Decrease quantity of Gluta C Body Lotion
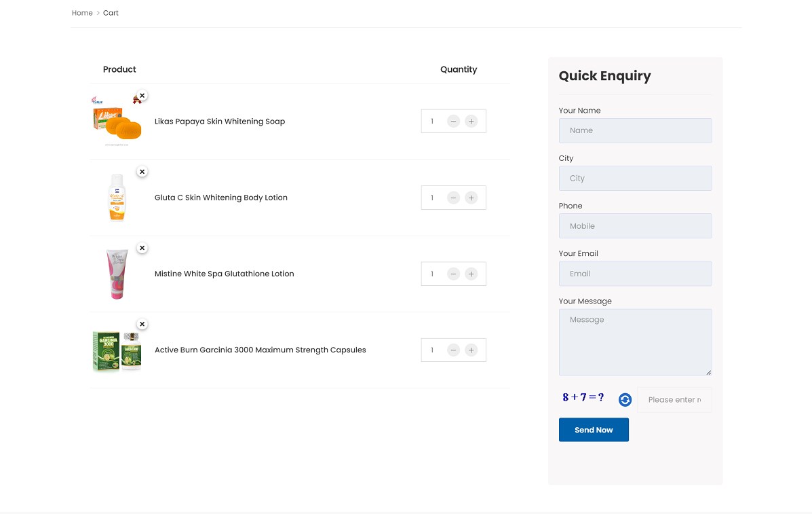 453,198
